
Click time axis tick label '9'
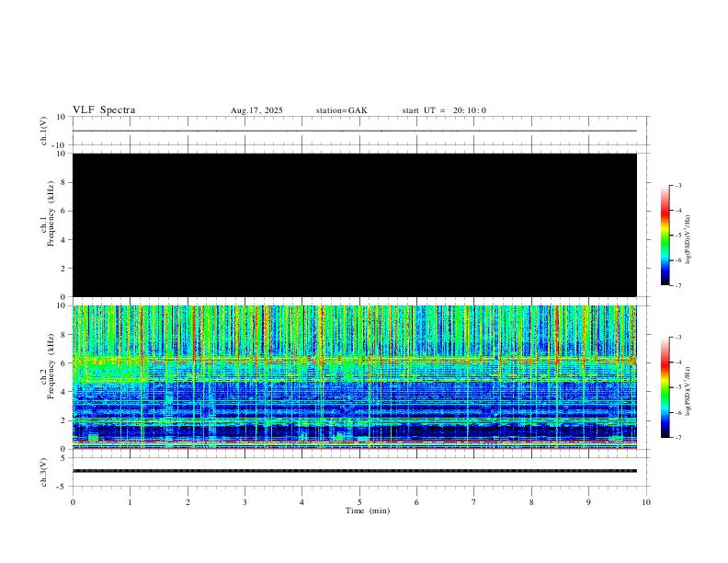pos(588,502)
